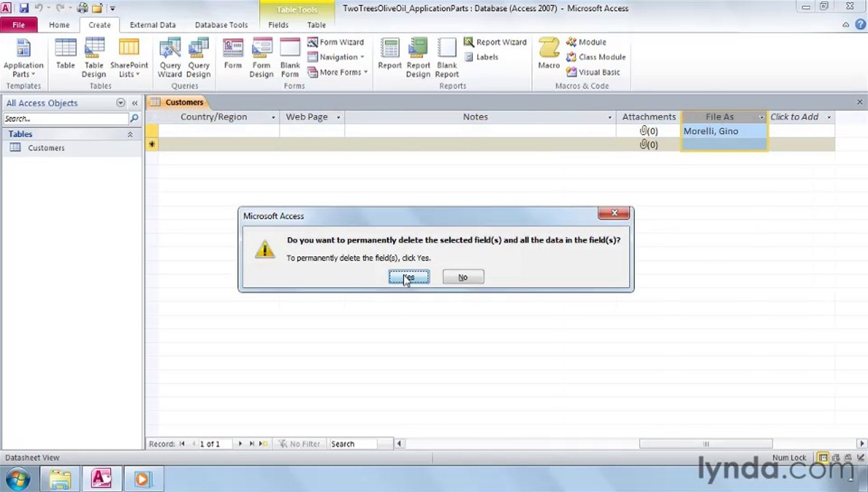Create a new Macro
Image resolution: width=868 pixels, height=492 pixels.
(549, 55)
